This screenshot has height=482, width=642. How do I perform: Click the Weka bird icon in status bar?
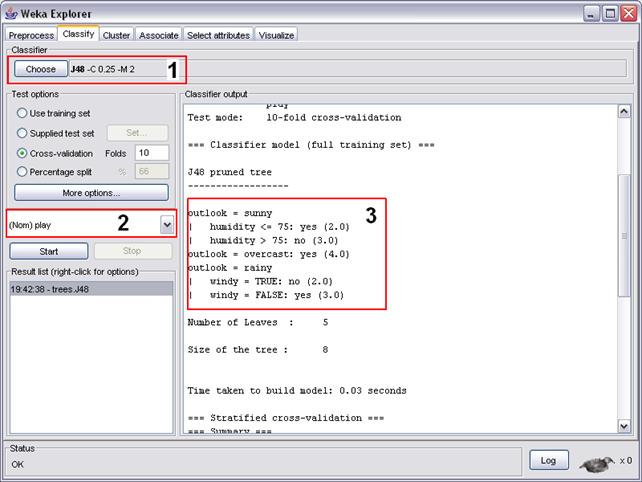tap(597, 462)
